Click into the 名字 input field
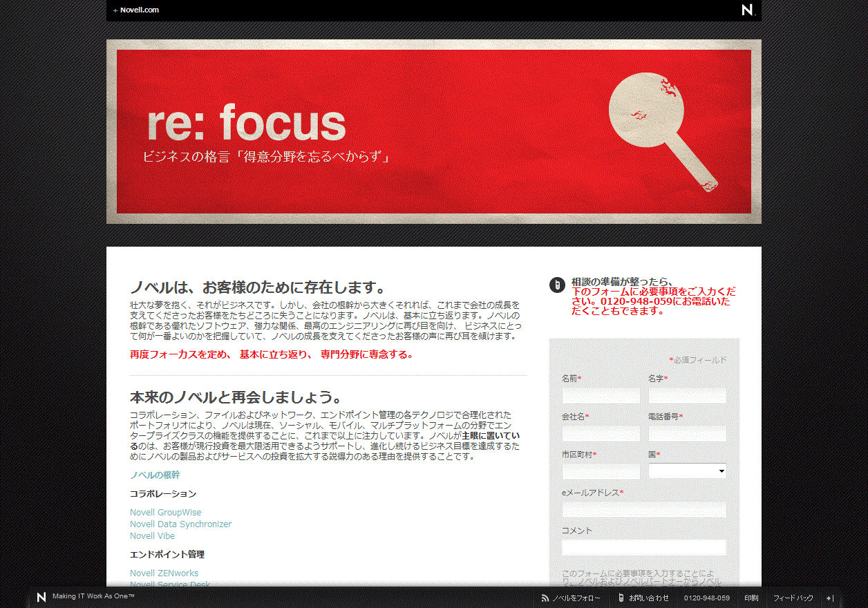Screen dimensions: 868x608 point(688,396)
